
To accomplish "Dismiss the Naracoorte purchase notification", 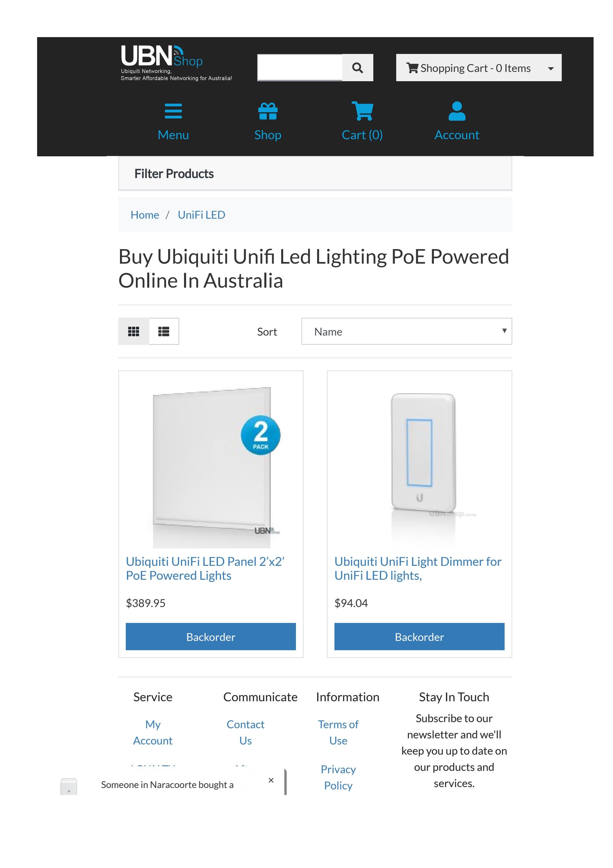I will (271, 780).
